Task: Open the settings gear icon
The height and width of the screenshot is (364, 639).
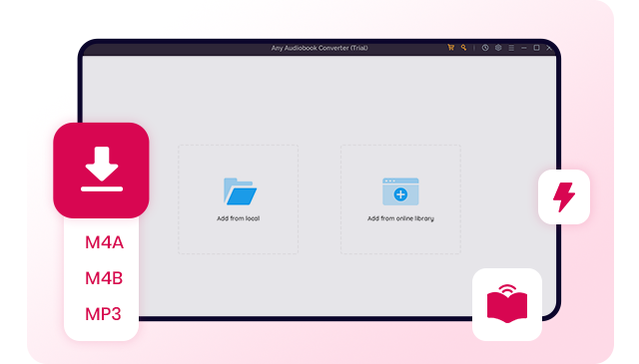Action: pyautogui.click(x=498, y=48)
